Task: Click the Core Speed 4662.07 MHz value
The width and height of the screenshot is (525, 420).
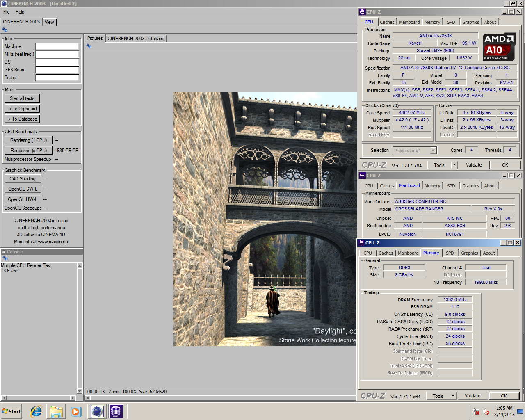Action: 412,112
